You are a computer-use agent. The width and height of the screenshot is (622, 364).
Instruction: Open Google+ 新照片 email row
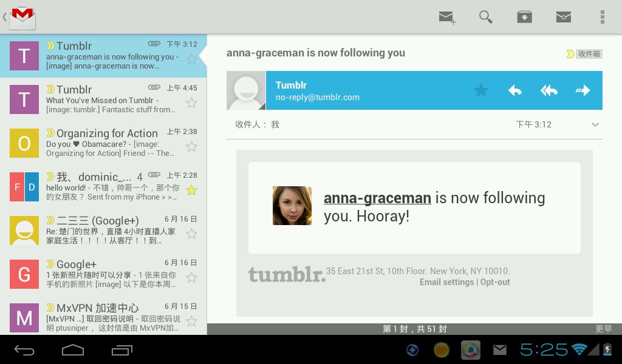tap(103, 274)
